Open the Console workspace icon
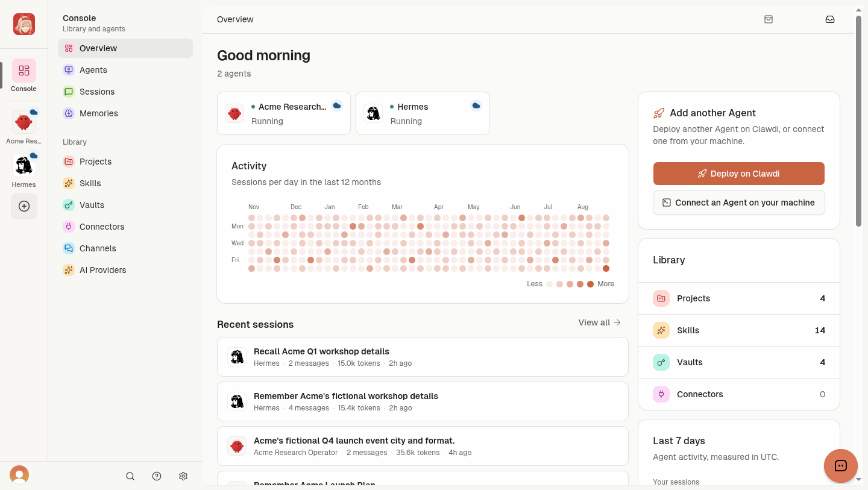 click(x=24, y=71)
